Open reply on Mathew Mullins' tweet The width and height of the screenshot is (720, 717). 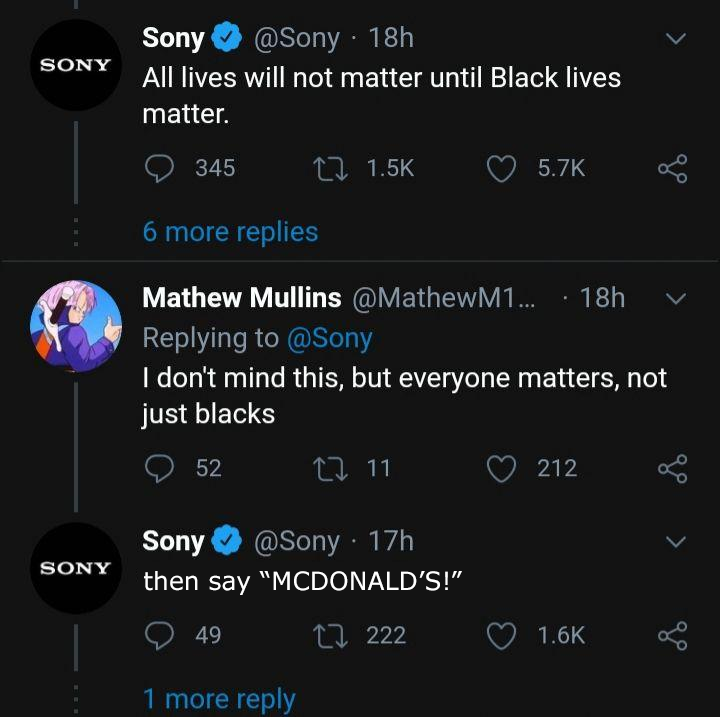[159, 468]
